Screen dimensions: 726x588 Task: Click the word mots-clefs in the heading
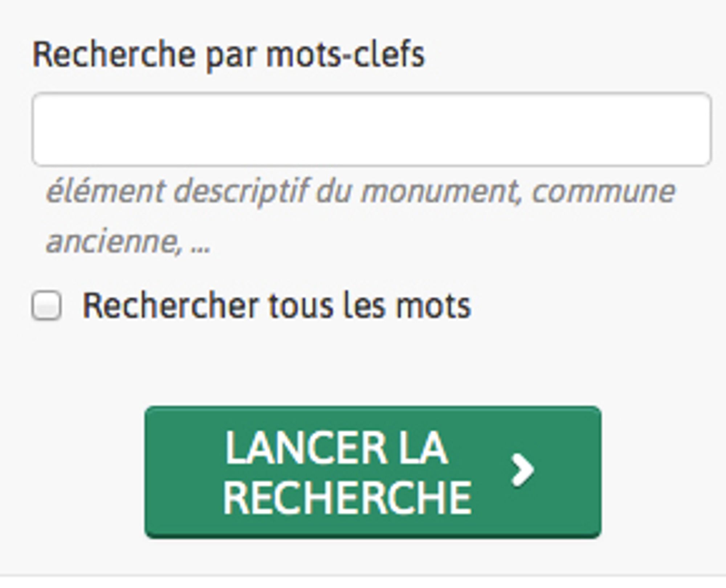345,55
